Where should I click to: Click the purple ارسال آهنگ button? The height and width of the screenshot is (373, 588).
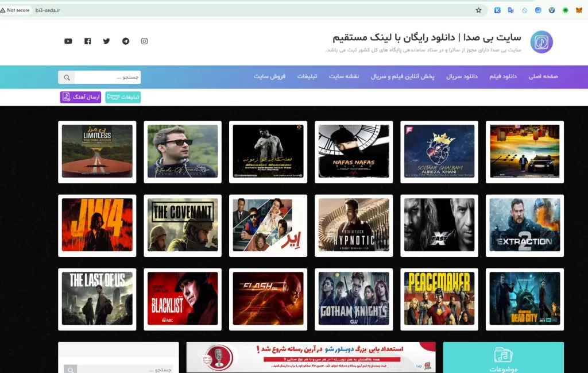[x=80, y=97]
